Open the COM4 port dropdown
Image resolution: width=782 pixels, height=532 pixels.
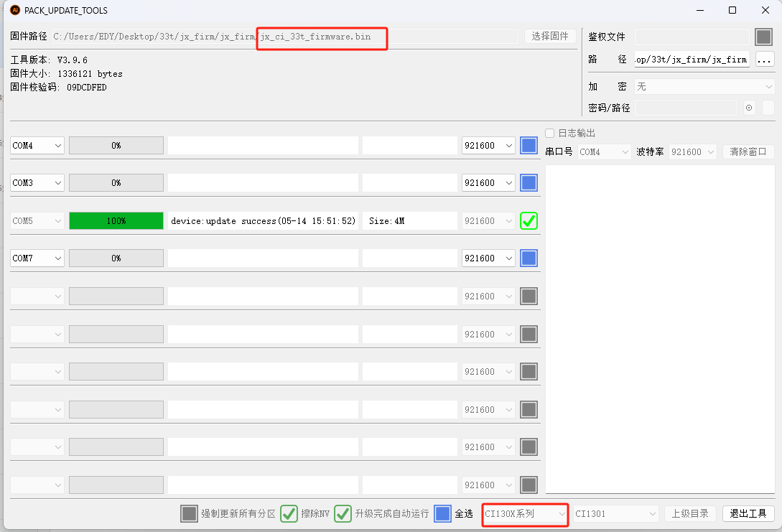coord(37,145)
